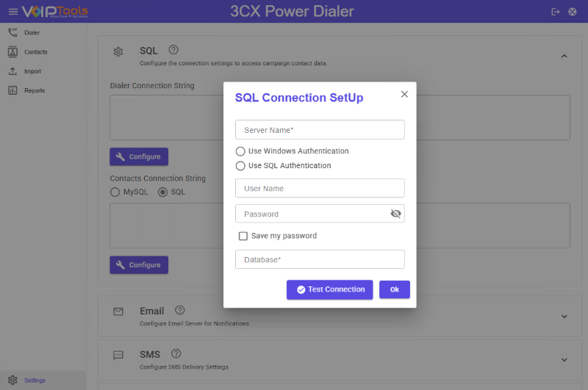Viewport: 588px width, 390px height.
Task: Collapse the SQL settings section
Action: pyautogui.click(x=564, y=56)
